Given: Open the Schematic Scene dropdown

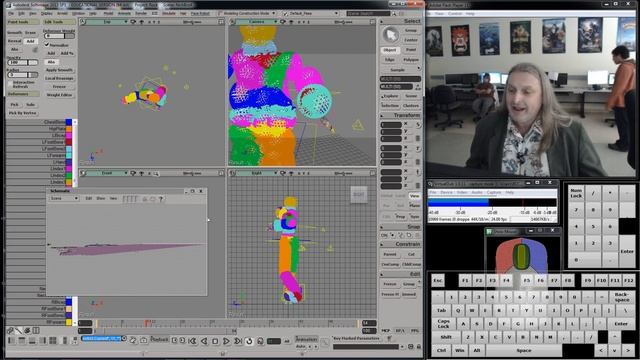Looking at the screenshot, I should (x=64, y=198).
